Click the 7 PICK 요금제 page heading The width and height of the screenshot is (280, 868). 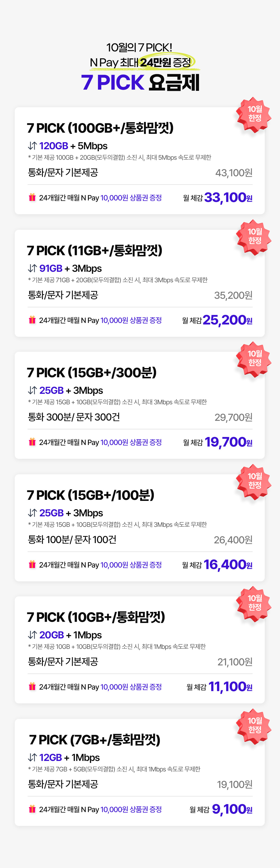pyautogui.click(x=140, y=82)
